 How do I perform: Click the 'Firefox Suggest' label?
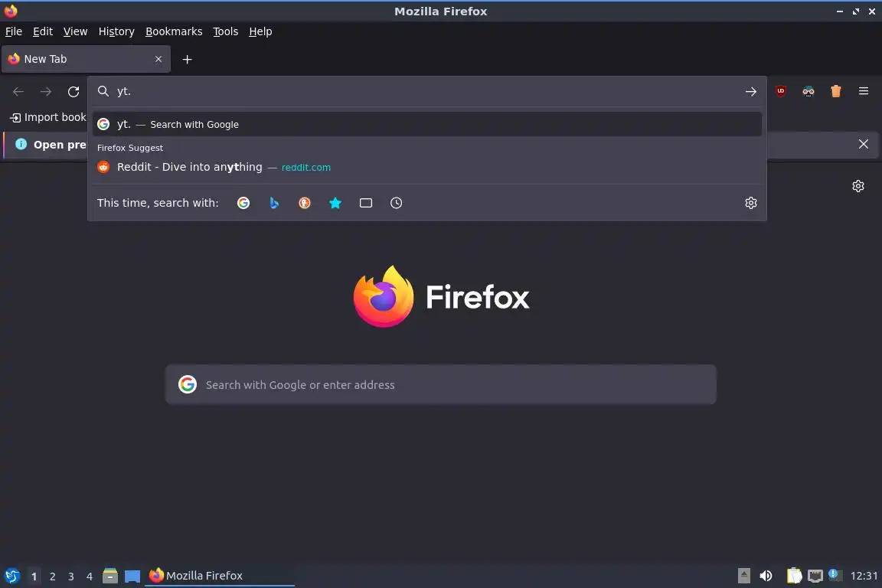click(x=130, y=148)
